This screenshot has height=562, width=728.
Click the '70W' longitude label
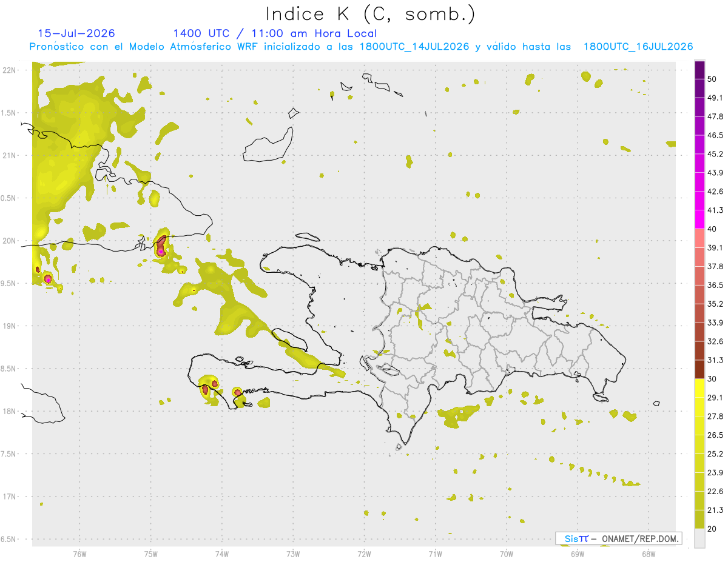pos(507,554)
